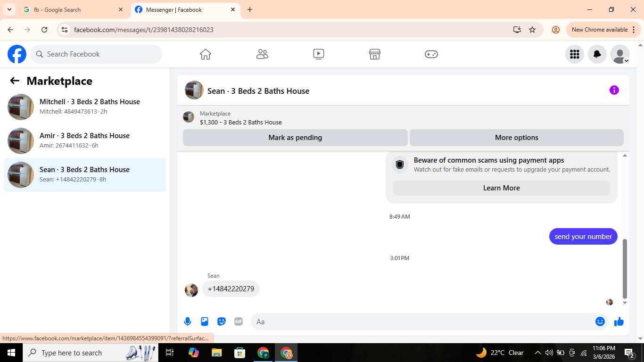This screenshot has width=644, height=362.
Task: Open the Facebook menu grid icon
Action: 575,54
